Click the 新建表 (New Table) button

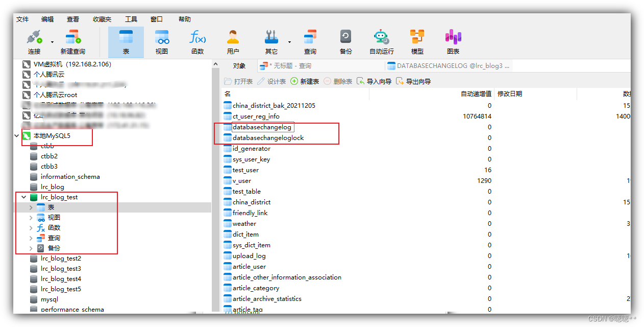[305, 82]
